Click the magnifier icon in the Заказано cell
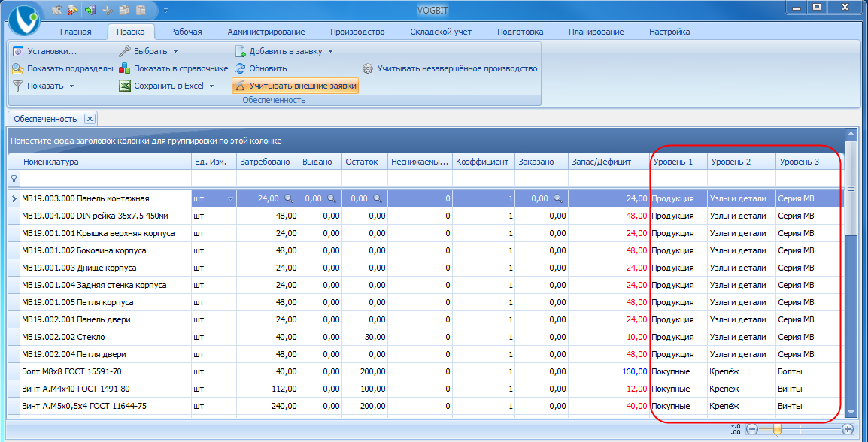 (x=558, y=198)
